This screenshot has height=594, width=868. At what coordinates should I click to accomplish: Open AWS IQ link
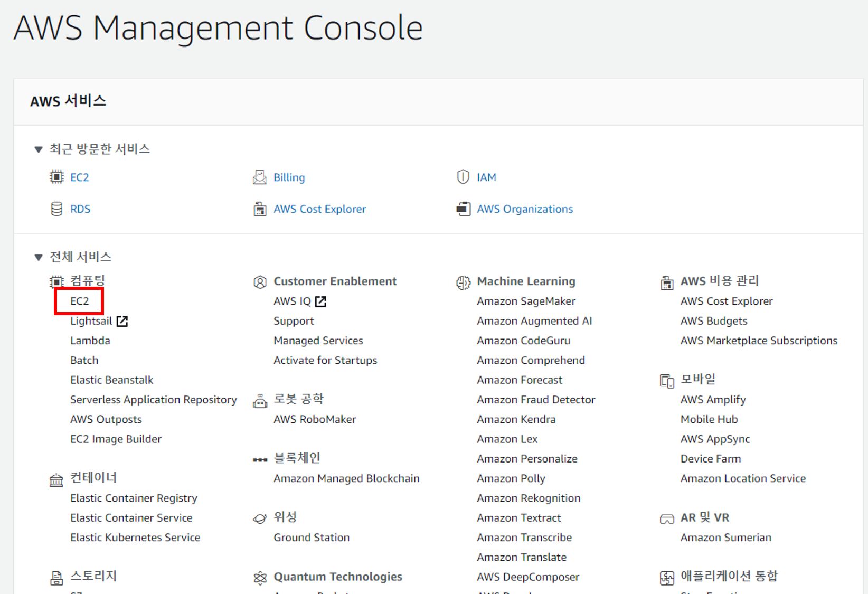tap(293, 301)
